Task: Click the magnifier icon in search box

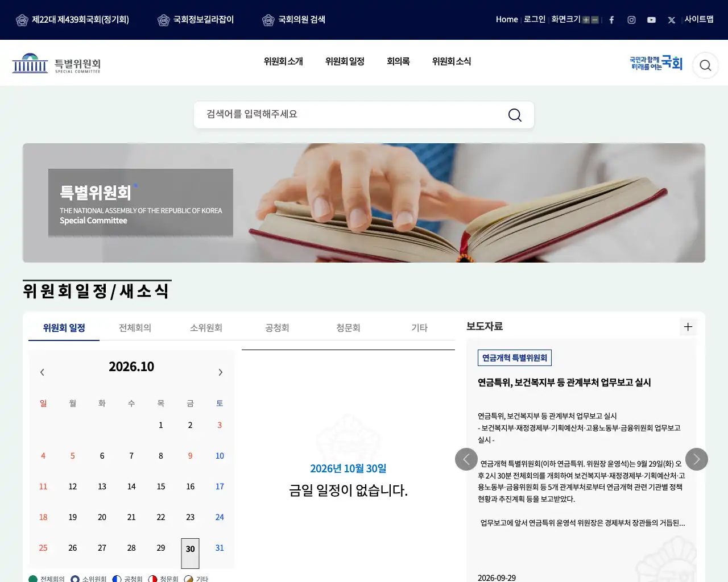Action: [515, 115]
